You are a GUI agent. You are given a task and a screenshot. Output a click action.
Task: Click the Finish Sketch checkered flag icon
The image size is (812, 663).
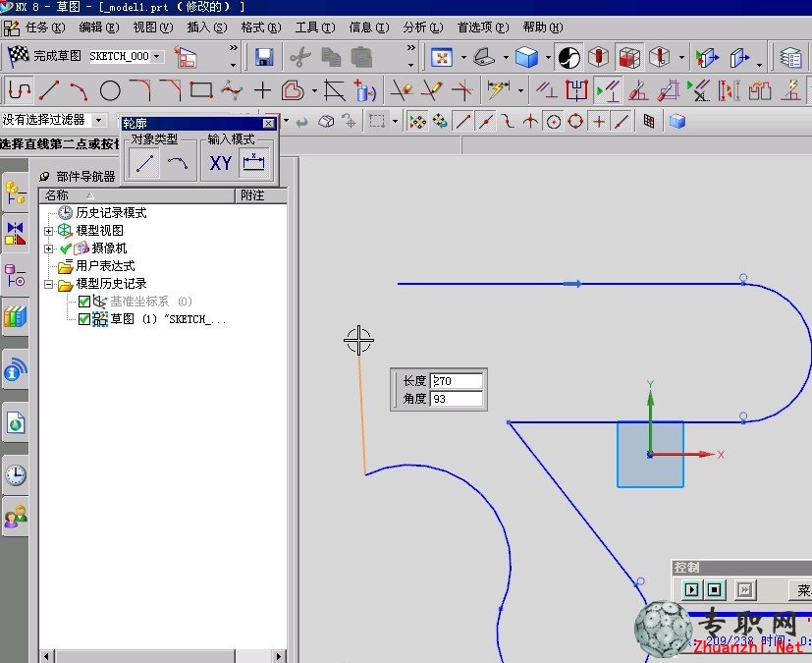(19, 56)
